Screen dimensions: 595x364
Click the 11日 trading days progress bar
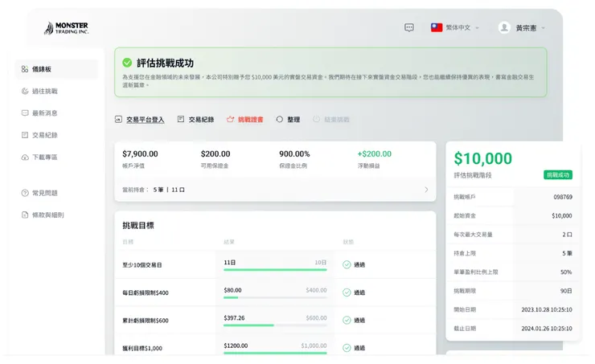tap(275, 270)
